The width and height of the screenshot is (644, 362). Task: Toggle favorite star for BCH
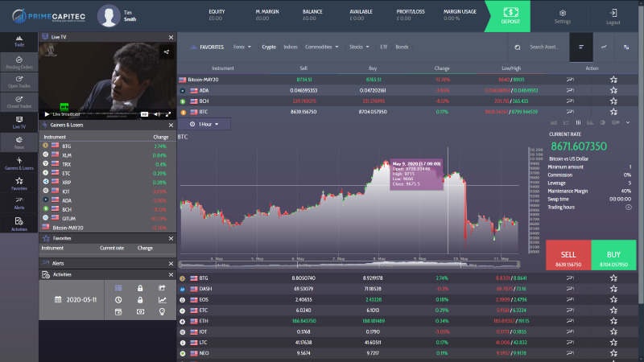(x=613, y=101)
